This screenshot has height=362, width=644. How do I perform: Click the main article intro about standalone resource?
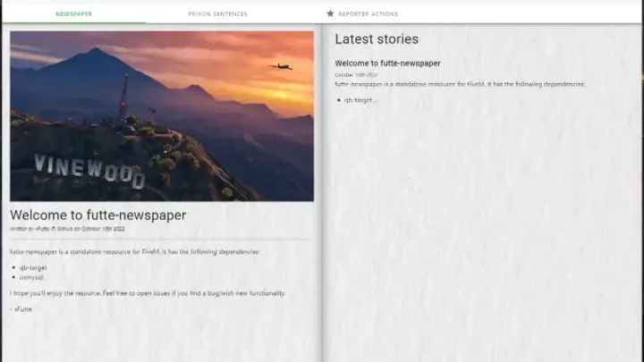coord(135,251)
